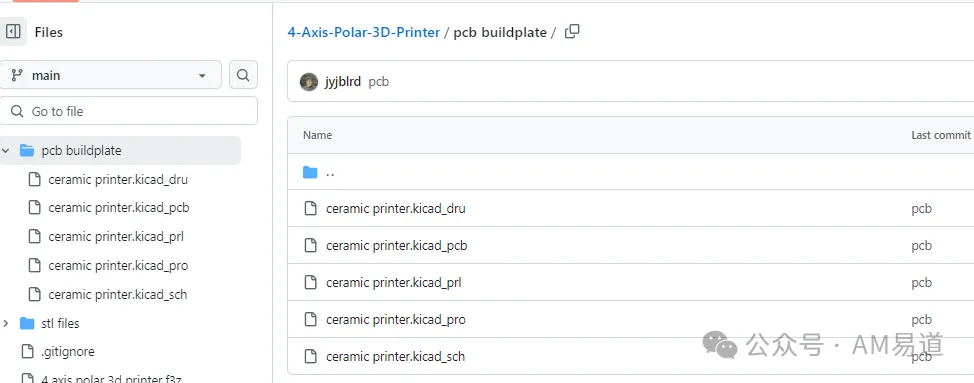
Task: Open ceramic printer.kicad_dru in file table
Action: coord(396,209)
